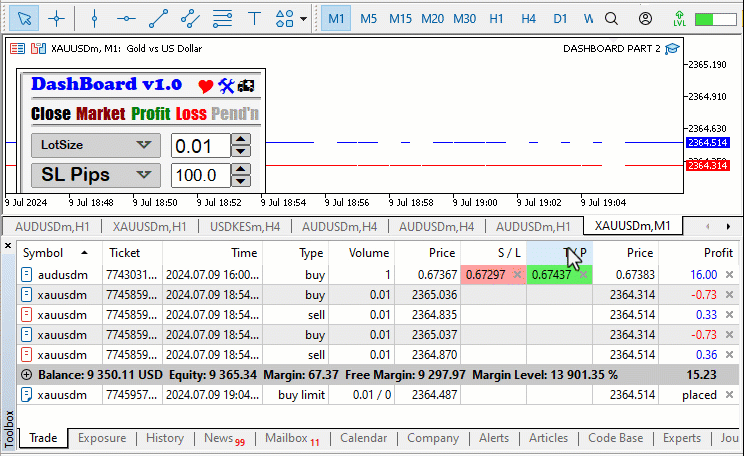Increase SL pips with up arrow
The image size is (744, 456).
tap(241, 169)
